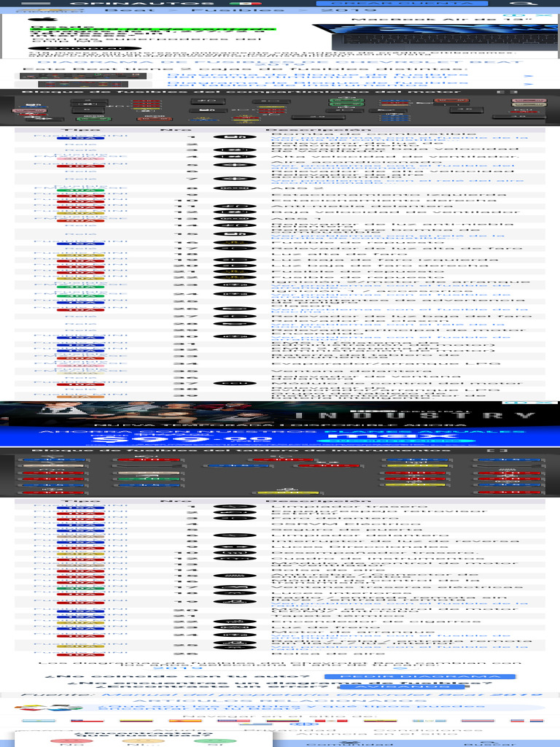The image size is (560, 747).
Task: Click the symbol icon in the Anti-niebla delantera row
Action: (x=235, y=206)
